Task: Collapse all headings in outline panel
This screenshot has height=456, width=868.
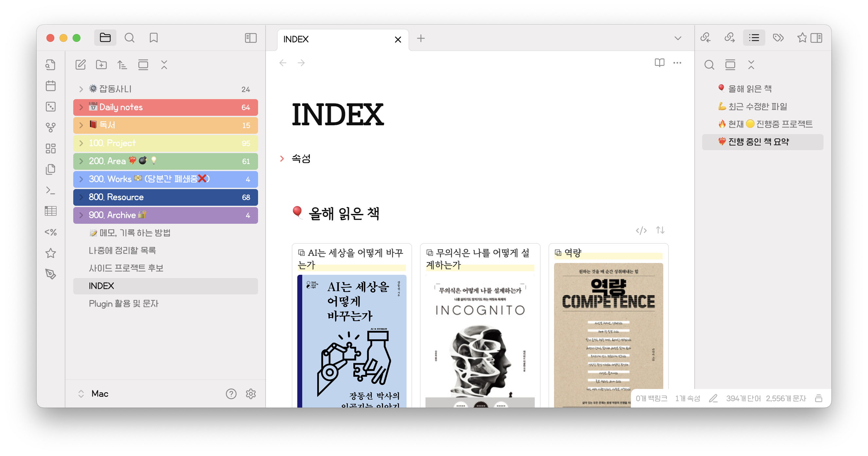Action: pyautogui.click(x=751, y=64)
